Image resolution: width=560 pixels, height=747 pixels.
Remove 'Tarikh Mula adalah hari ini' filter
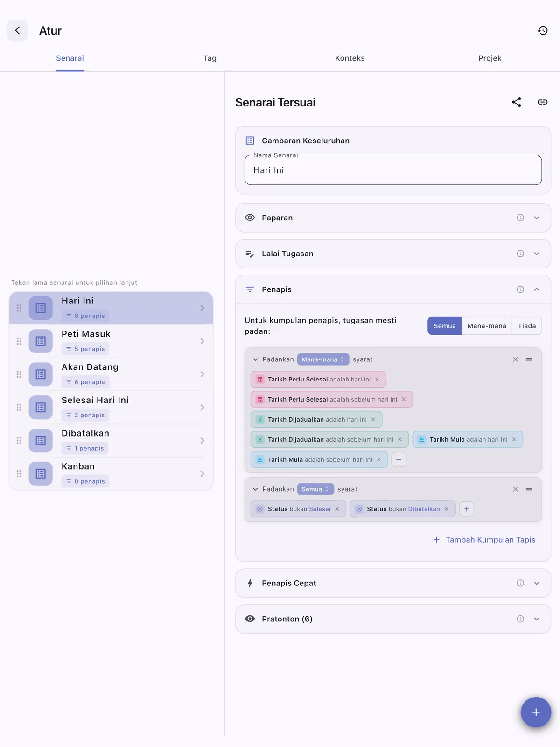tap(514, 440)
